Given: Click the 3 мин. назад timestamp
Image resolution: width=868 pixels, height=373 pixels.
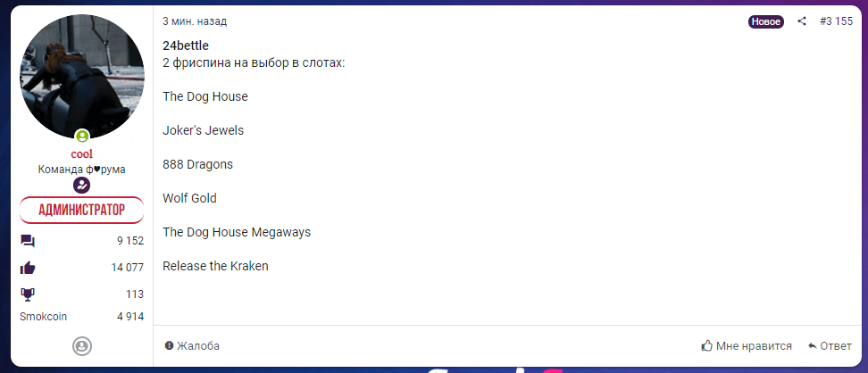Looking at the screenshot, I should [x=195, y=21].
